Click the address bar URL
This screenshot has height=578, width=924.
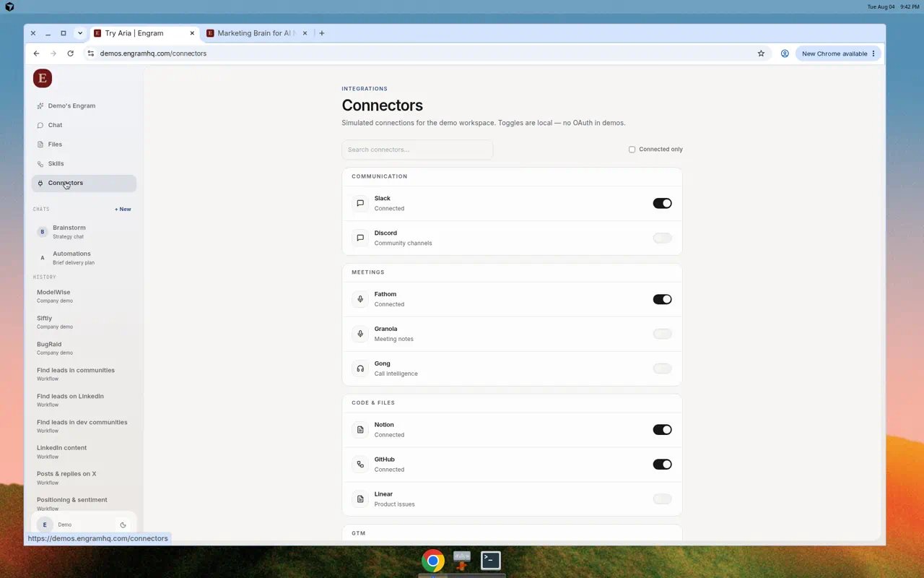(153, 53)
